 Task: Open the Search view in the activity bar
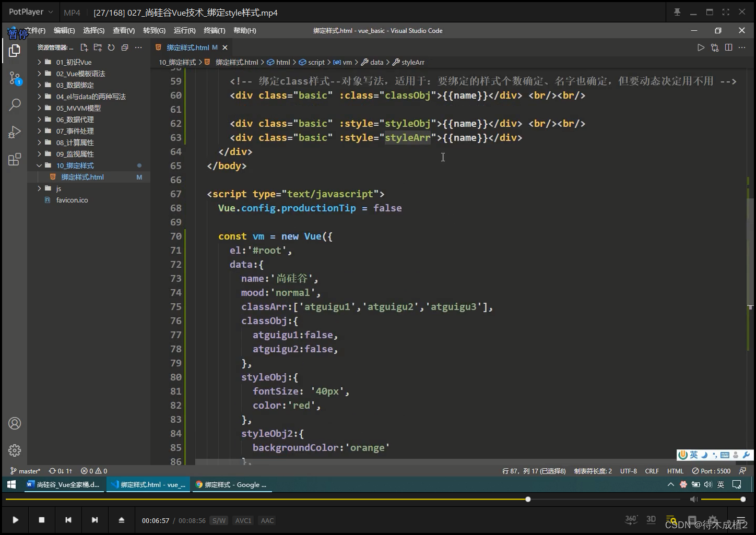(x=15, y=104)
